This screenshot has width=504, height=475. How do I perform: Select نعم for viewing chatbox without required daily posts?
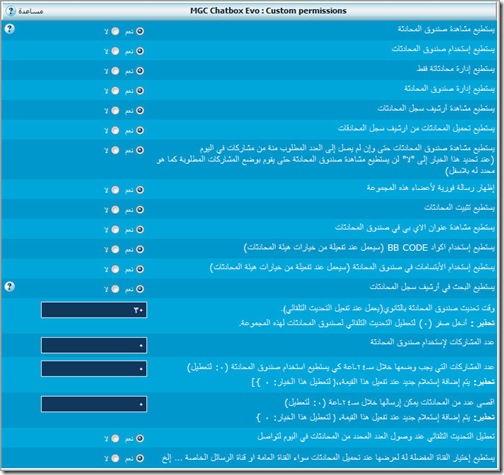[x=140, y=150]
